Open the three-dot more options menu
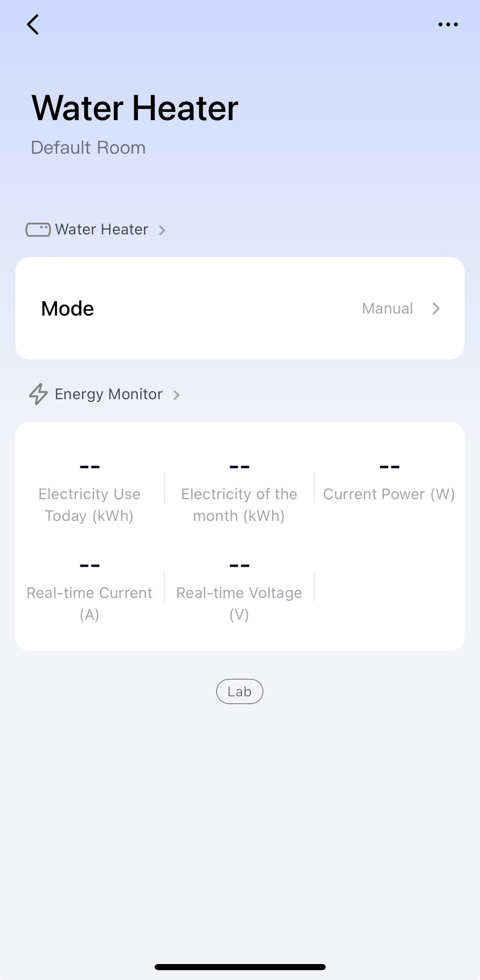 (448, 25)
